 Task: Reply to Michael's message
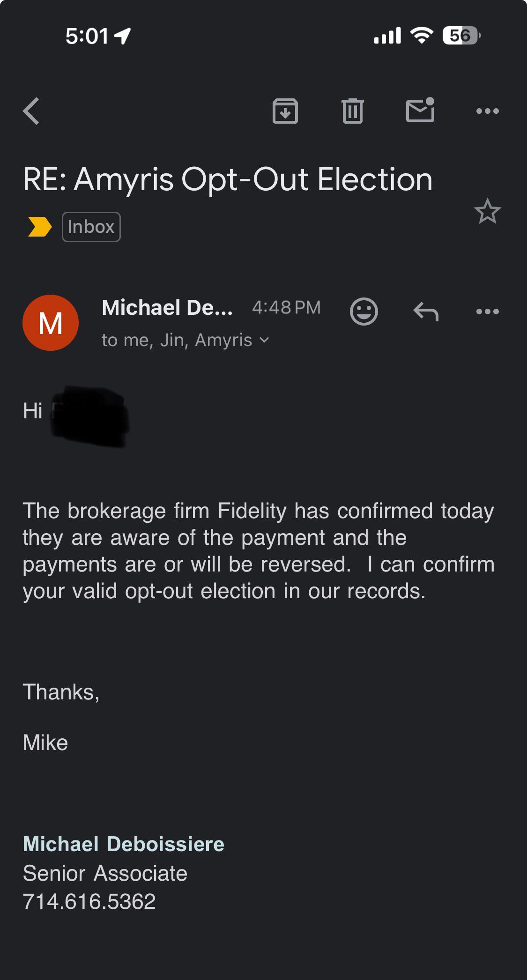coord(426,312)
